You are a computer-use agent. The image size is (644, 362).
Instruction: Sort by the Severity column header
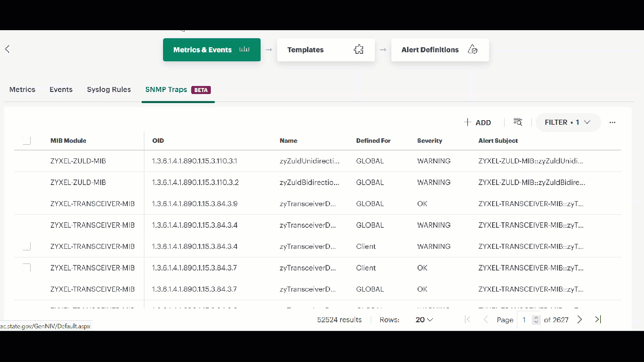tap(429, 141)
